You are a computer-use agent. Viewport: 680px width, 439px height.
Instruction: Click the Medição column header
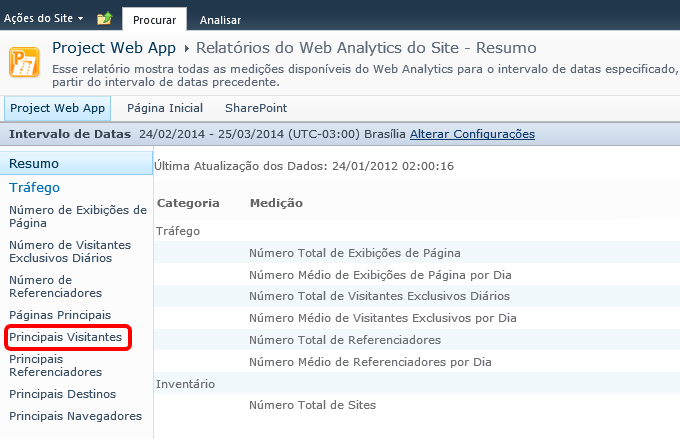[x=276, y=203]
